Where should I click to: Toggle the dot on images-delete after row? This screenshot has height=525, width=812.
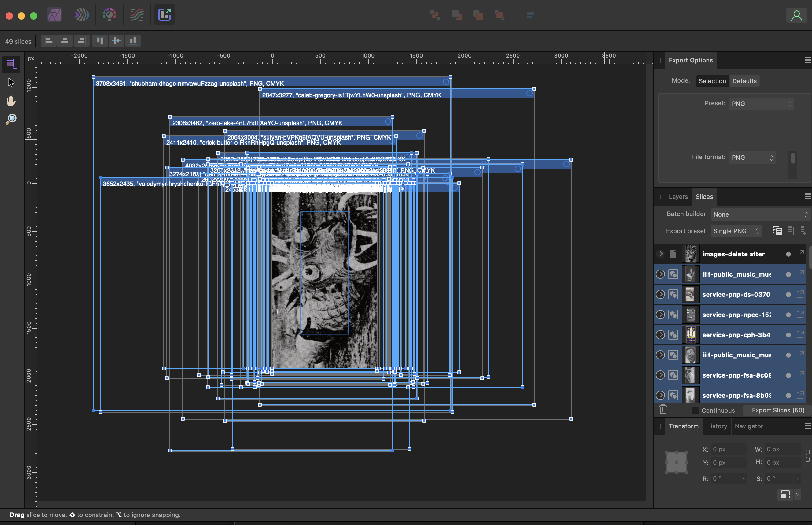(788, 254)
